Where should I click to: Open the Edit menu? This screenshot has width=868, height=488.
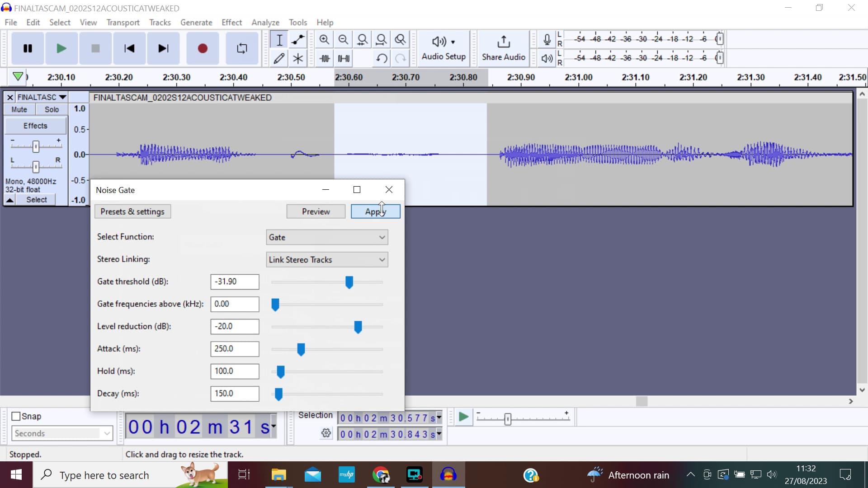[x=33, y=22]
